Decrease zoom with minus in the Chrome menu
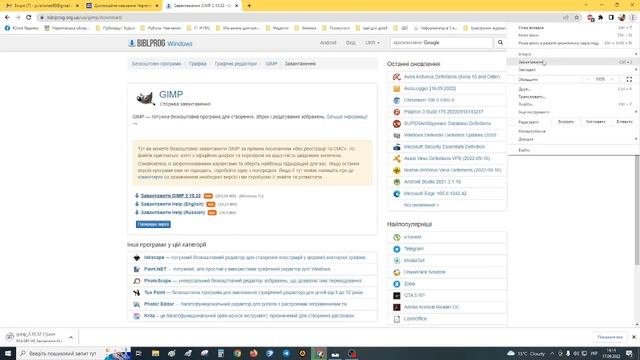 (588, 79)
